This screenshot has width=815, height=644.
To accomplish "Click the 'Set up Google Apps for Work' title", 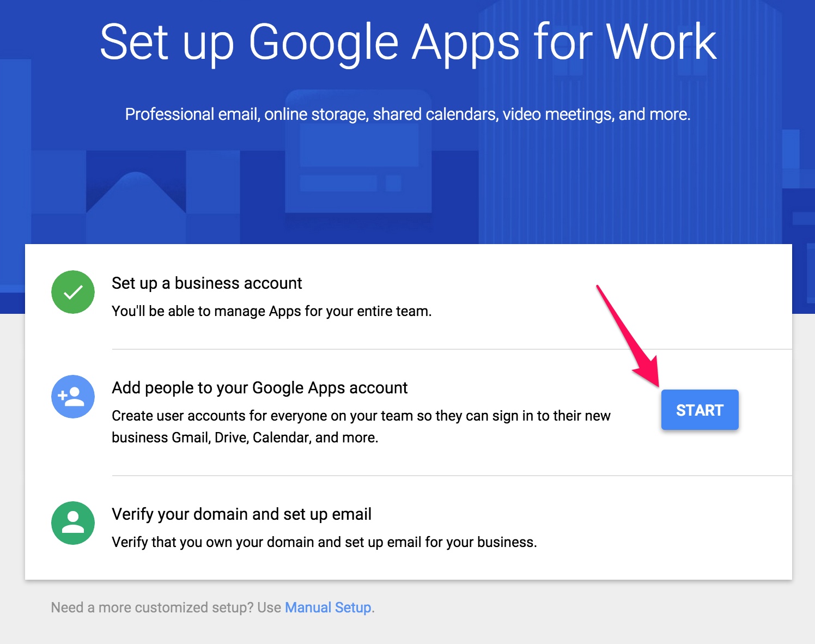I will (408, 43).
